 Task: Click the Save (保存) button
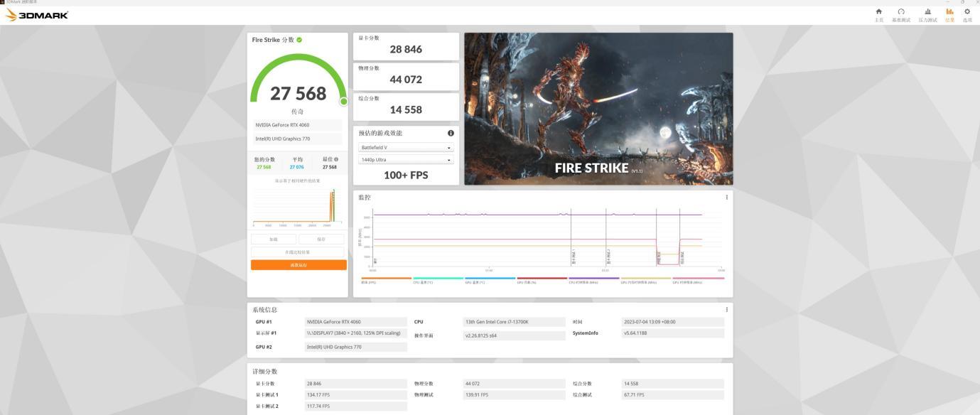coord(321,239)
